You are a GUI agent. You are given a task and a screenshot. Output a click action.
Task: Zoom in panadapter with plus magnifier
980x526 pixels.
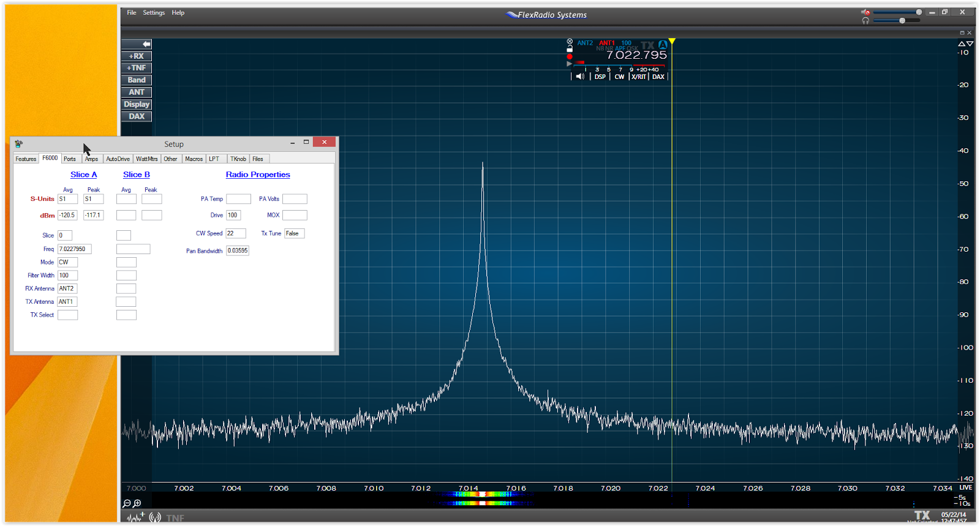(x=137, y=503)
